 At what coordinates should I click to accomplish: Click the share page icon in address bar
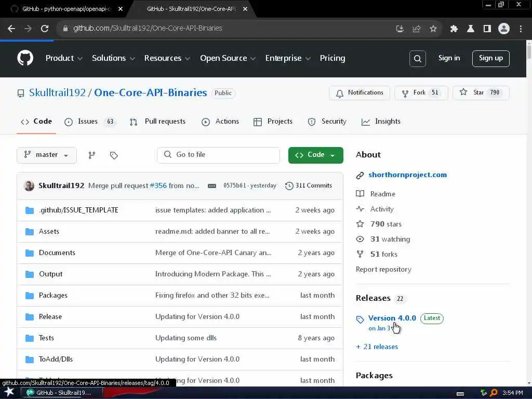coord(416,29)
